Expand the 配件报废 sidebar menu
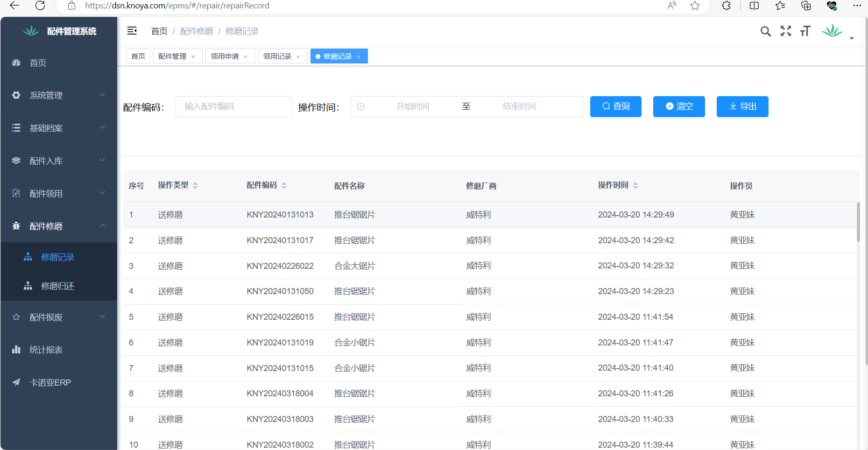 (59, 317)
